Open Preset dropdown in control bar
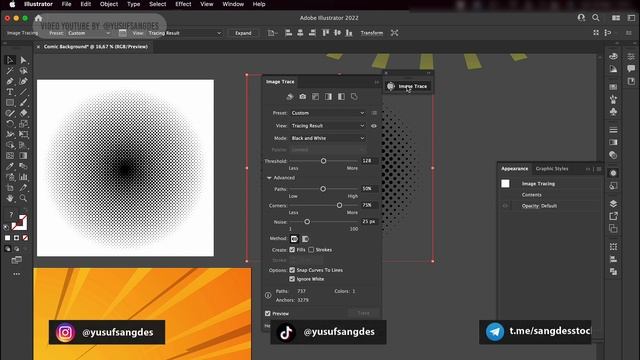 point(89,33)
